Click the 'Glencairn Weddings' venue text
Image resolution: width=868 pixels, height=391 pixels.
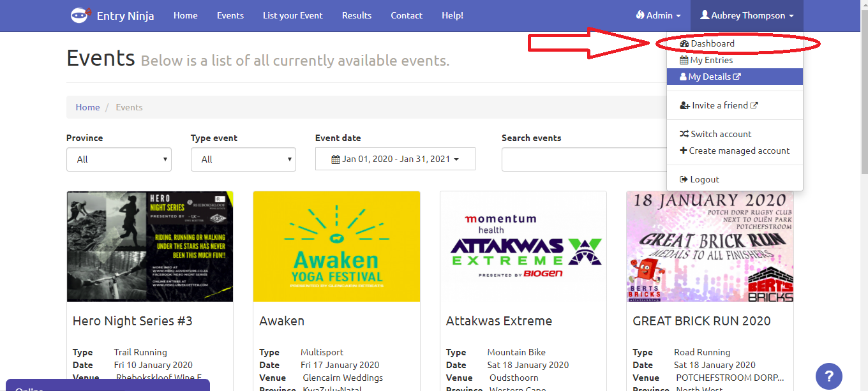point(343,378)
